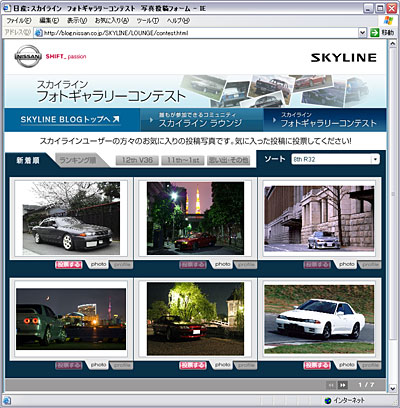
Task: Click the status bar page icon
Action: [7, 400]
